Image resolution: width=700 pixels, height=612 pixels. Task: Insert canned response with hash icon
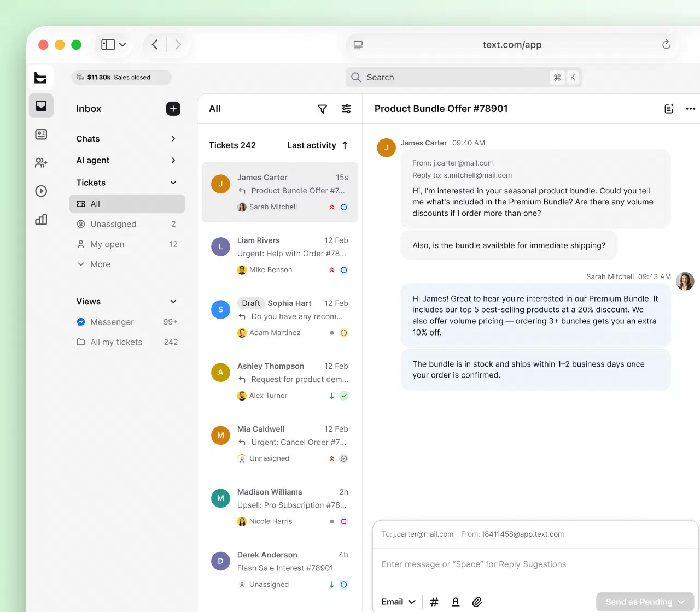click(x=434, y=602)
